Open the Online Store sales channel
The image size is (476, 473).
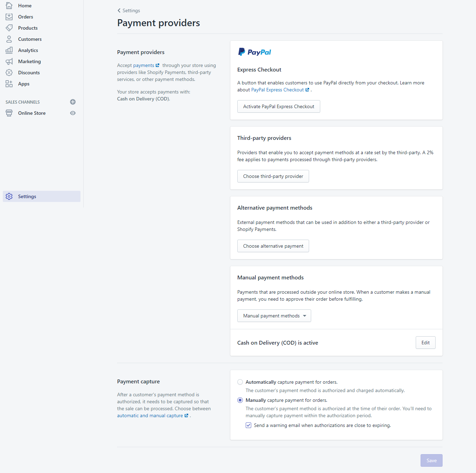click(x=32, y=113)
